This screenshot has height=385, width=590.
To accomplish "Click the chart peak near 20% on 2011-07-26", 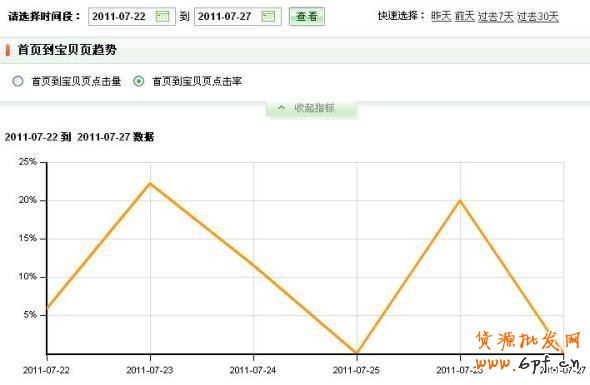I will coord(460,201).
